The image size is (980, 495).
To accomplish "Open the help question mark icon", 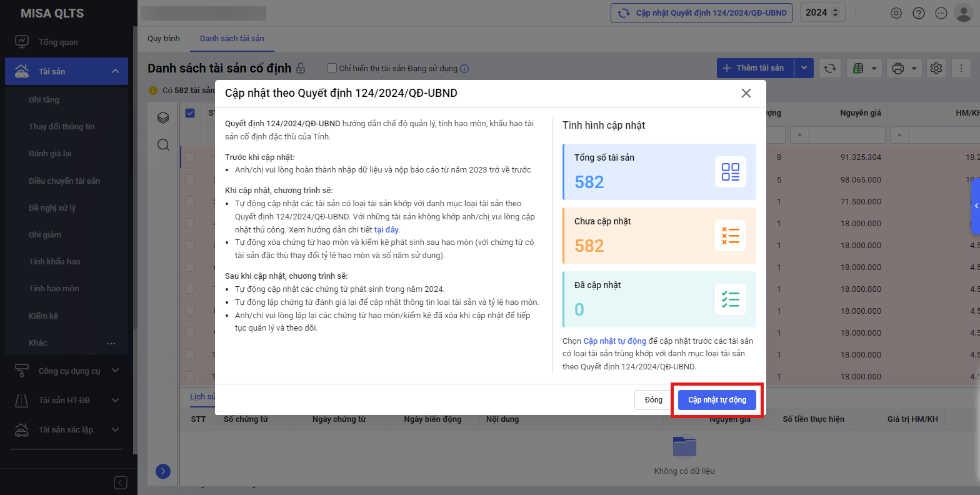I will pos(919,13).
